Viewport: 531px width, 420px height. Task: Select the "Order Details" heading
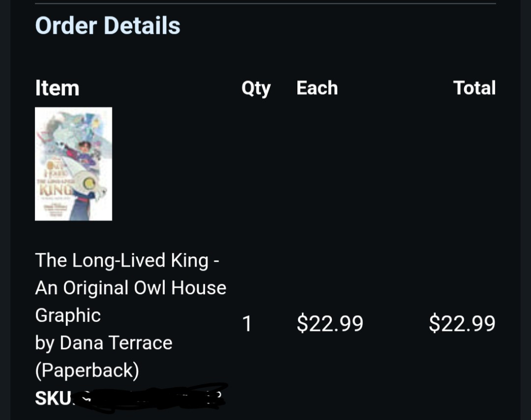[x=107, y=25]
